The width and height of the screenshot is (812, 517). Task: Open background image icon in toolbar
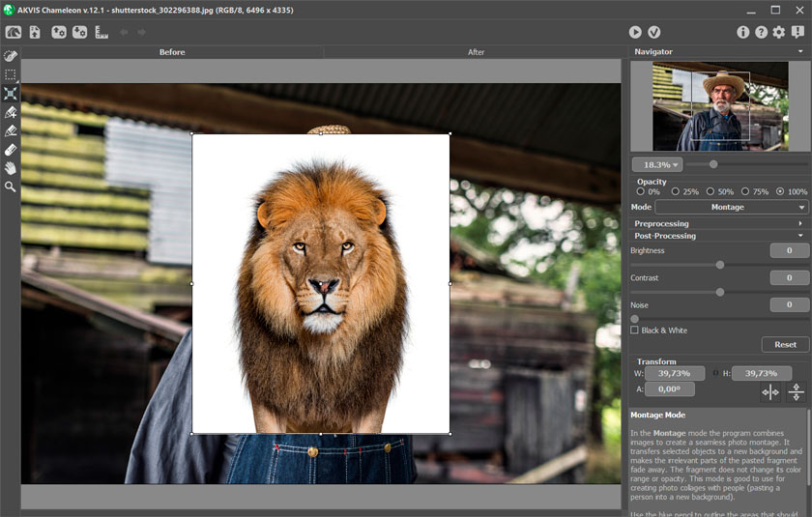(x=14, y=32)
